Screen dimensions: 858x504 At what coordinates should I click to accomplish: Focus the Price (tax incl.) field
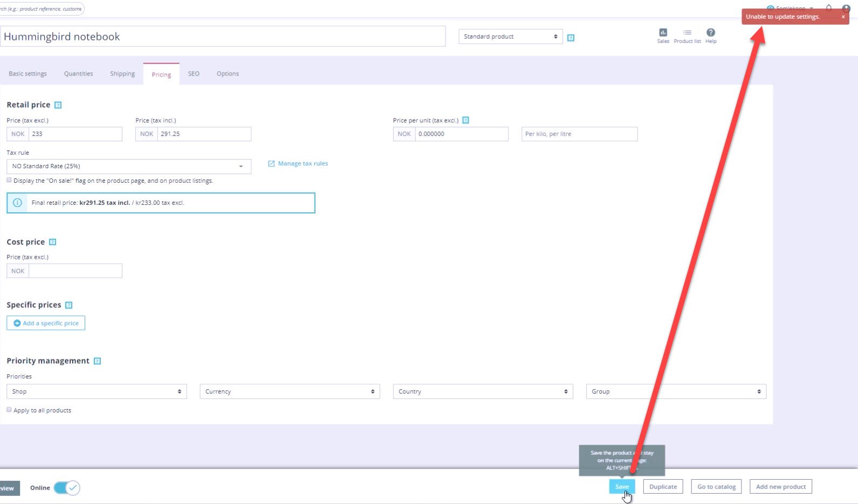[204, 134]
